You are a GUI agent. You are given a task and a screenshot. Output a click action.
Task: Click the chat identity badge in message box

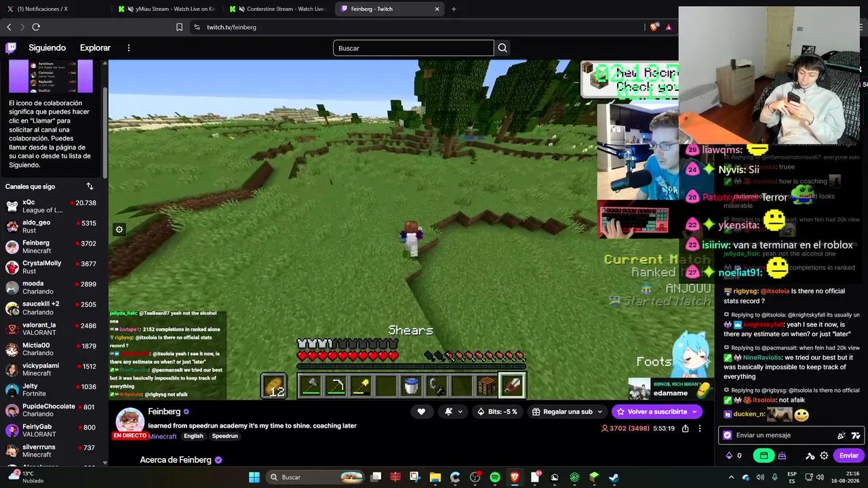click(728, 435)
